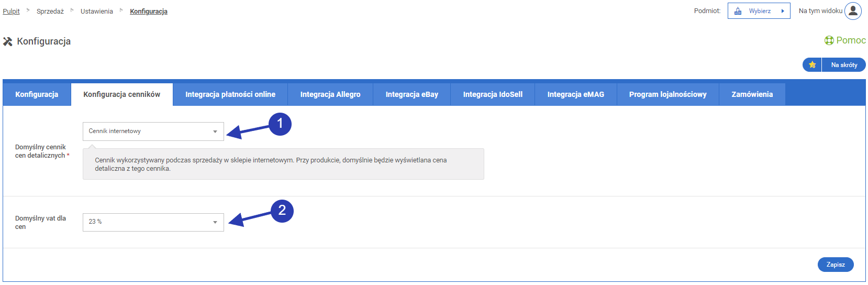Expand the 23 % VAT dropdown
The image size is (868, 285).
tap(215, 222)
